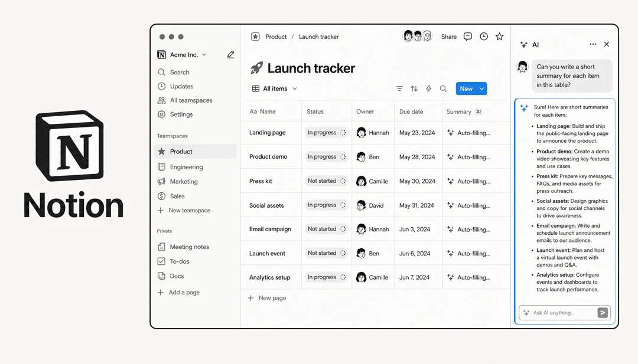Select the Product teamspace

click(x=196, y=152)
